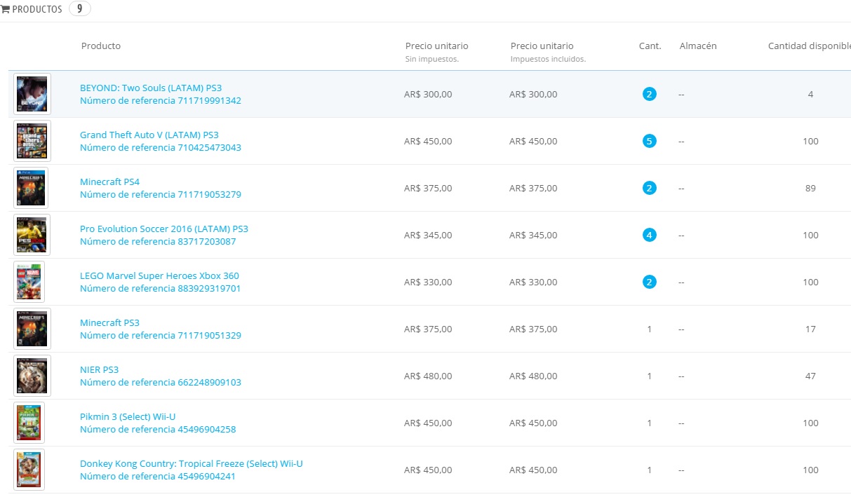Screen dimensions: 851x504
Task: Click the Minecraft PS3 product name
Action: pyautogui.click(x=109, y=322)
